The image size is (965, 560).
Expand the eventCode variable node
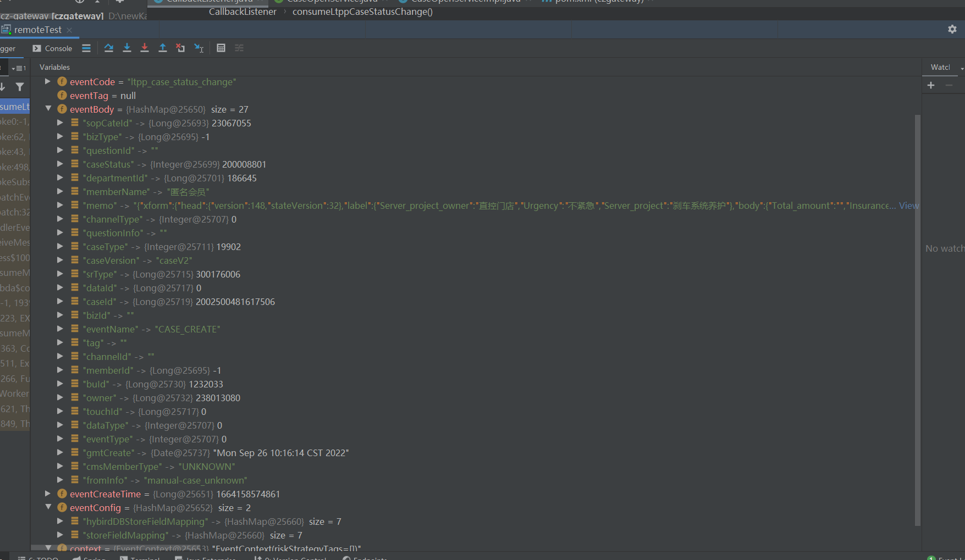48,81
